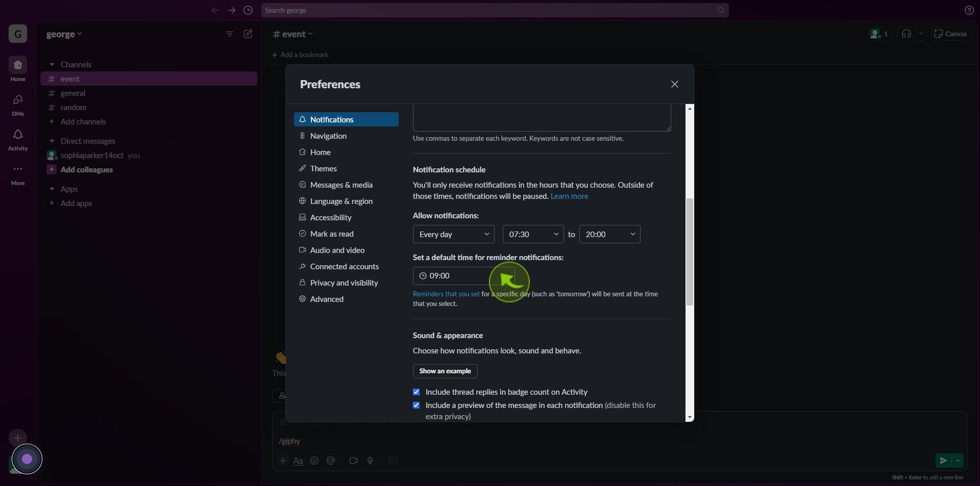Click scrollbar down arrow in Preferences

(690, 417)
